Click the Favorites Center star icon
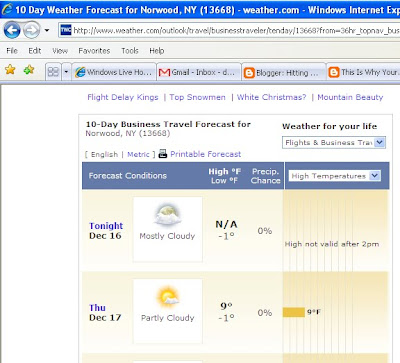Viewport: 400px width, 363px height. [x=10, y=70]
